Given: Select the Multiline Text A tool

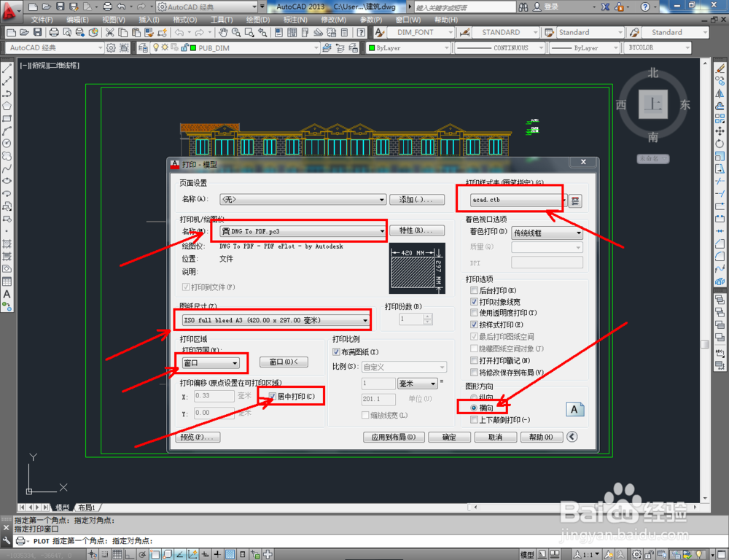Looking at the screenshot, I should click(x=7, y=294).
